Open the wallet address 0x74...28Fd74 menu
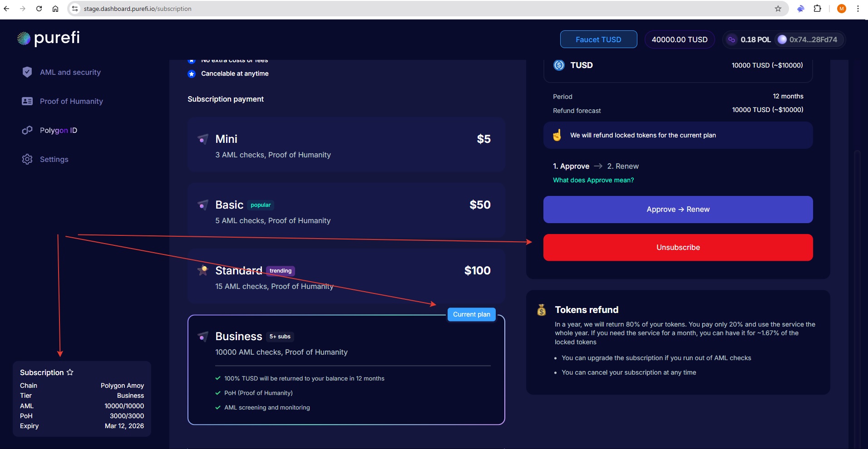Image resolution: width=868 pixels, height=449 pixels. point(808,39)
